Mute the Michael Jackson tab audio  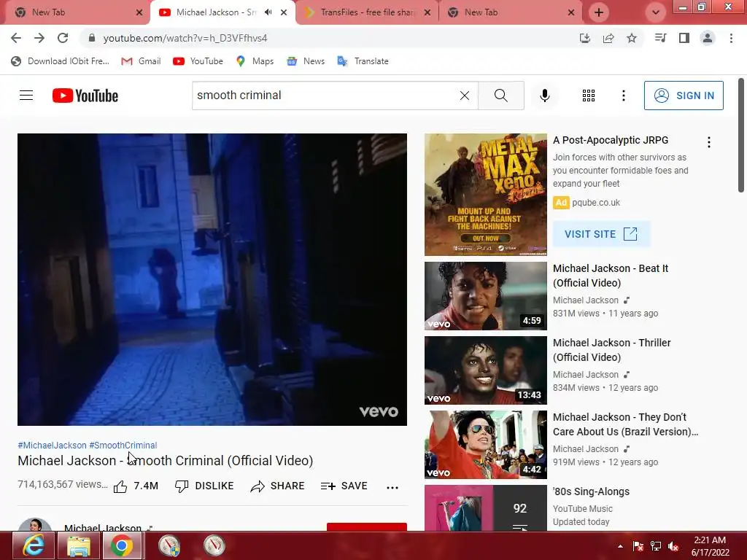point(268,12)
